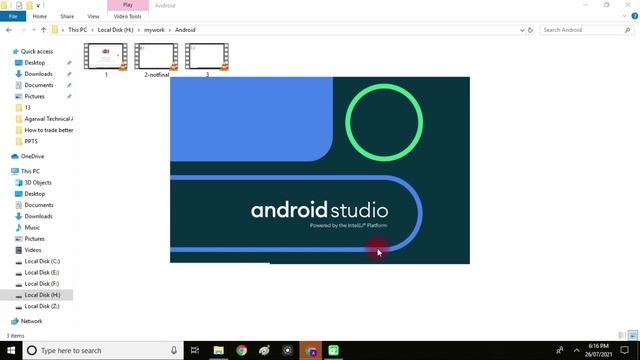Open Local Disk (C:)

point(42,261)
